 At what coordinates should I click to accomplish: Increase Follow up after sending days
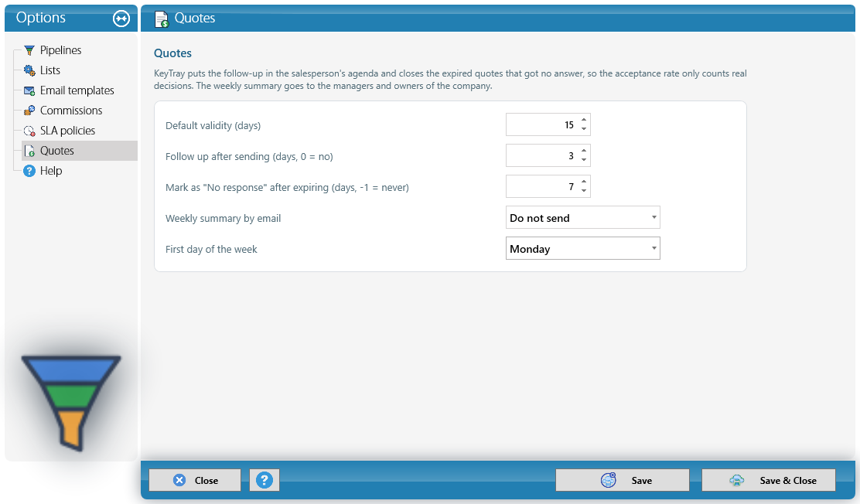click(584, 151)
